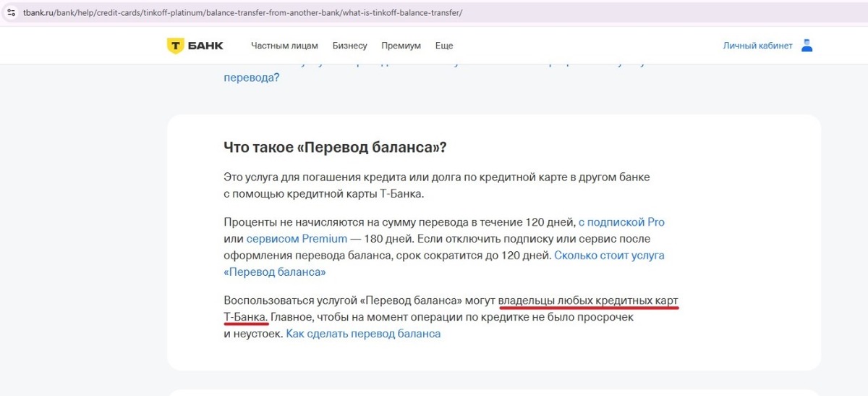Screen dimensions: 868x396
Task: Open the Частным лицам menu
Action: coord(284,46)
